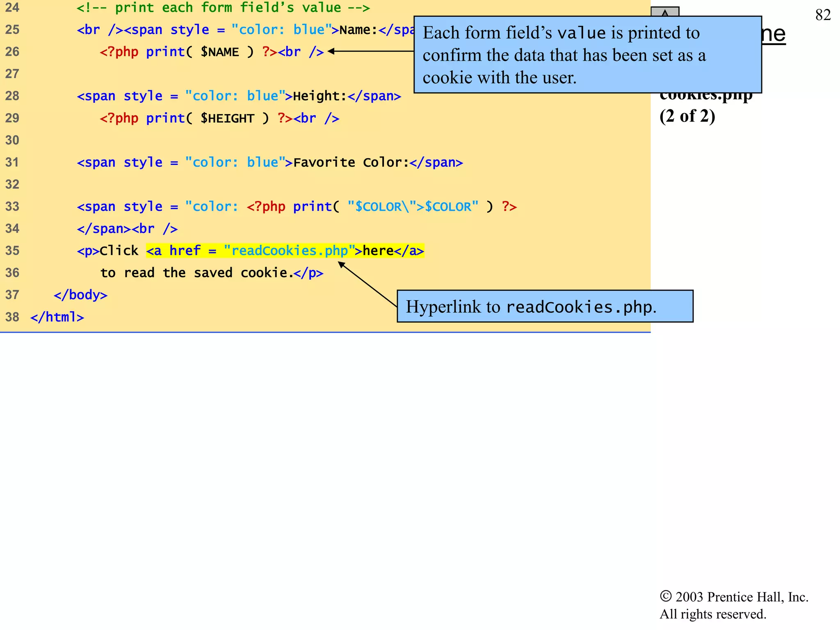
Task: Click the green HTML comment on line 24
Action: click(223, 8)
